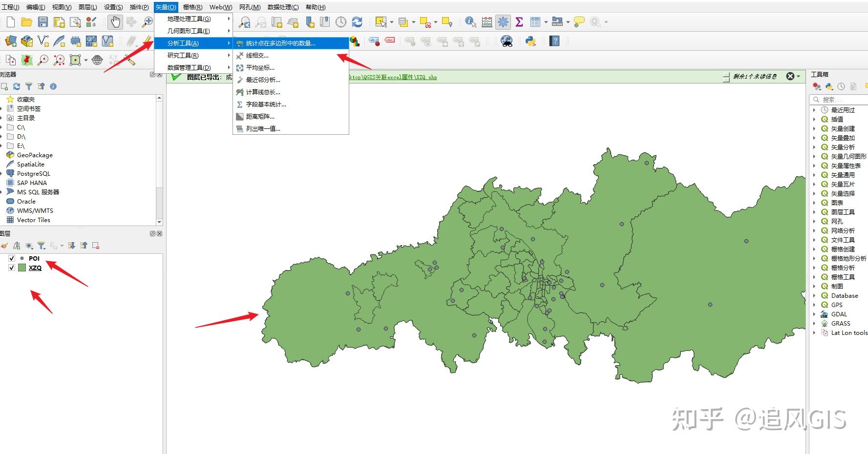Toggle visibility of the POI layer
The width and height of the screenshot is (868, 454).
pyautogui.click(x=12, y=258)
